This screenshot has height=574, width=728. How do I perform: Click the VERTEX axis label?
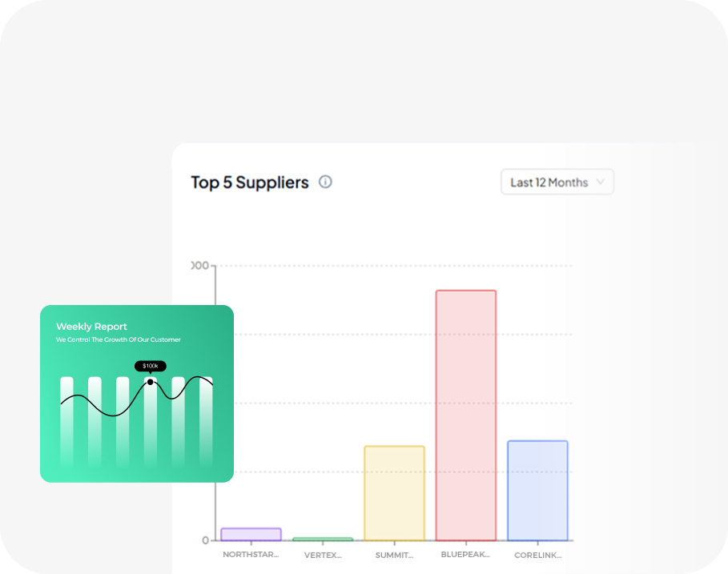[323, 555]
